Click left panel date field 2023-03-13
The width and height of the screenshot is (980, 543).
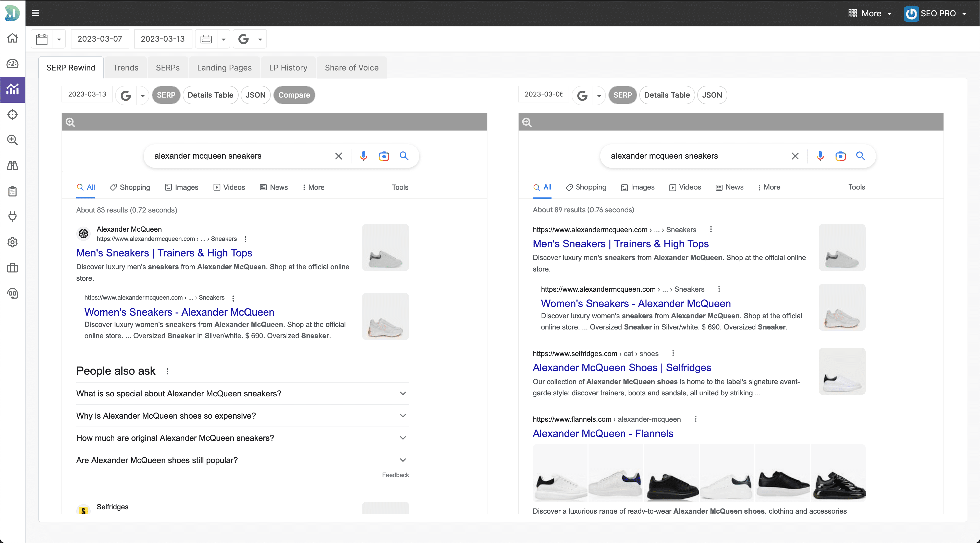coord(87,95)
